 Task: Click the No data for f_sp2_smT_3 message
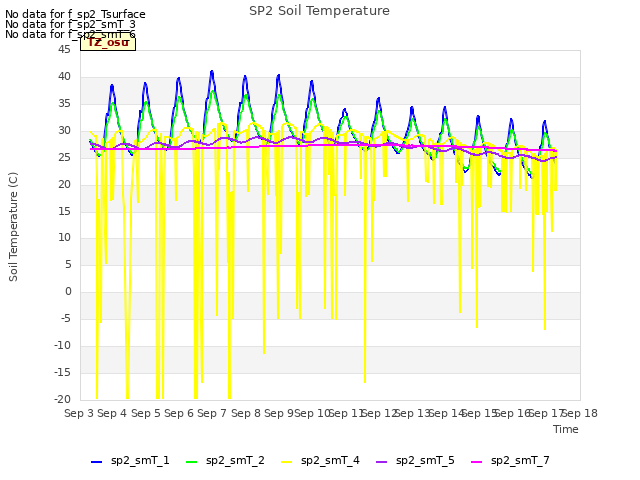70,24
